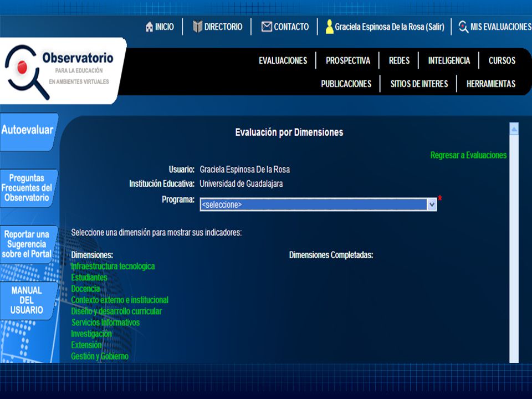Open the Programa dropdown list
Screen dimensions: 532x399
(318, 204)
